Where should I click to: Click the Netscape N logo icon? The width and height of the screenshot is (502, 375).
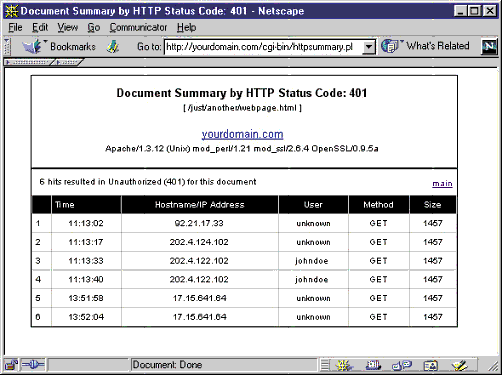(489, 46)
